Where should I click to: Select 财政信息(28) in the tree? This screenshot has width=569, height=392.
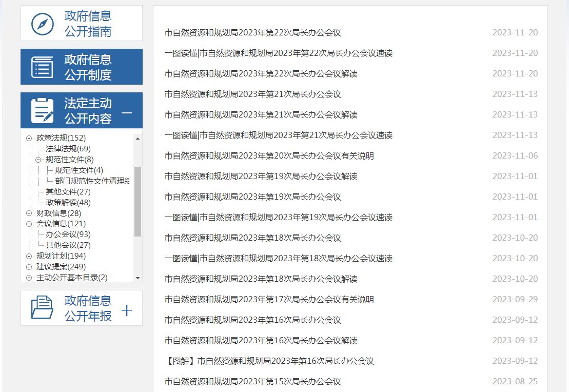pos(59,213)
